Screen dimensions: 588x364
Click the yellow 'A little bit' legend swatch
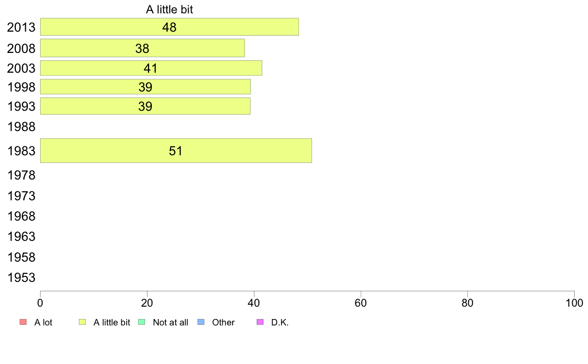(82, 322)
